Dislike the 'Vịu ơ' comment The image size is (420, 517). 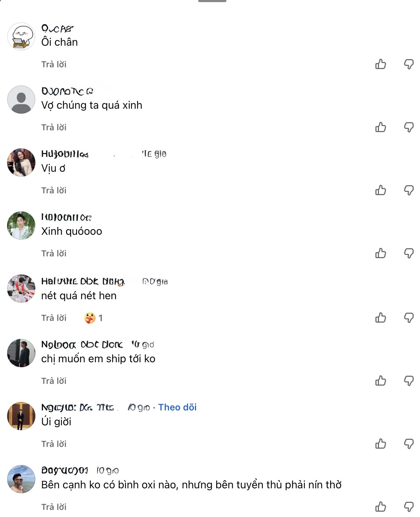coord(409,190)
